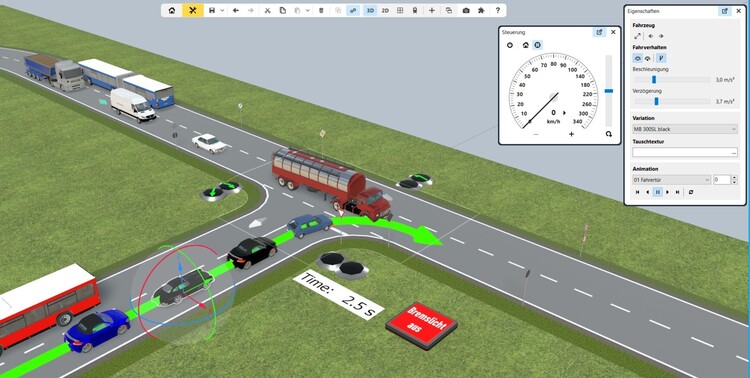Click the small arrow beside speed value
The image size is (750, 378).
pyautogui.click(x=564, y=113)
